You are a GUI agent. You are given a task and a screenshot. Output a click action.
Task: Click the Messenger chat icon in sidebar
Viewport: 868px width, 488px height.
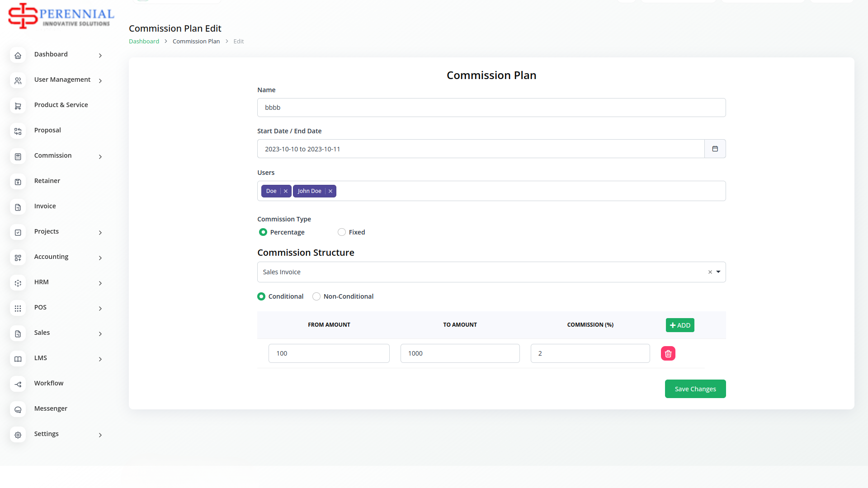[x=18, y=409]
